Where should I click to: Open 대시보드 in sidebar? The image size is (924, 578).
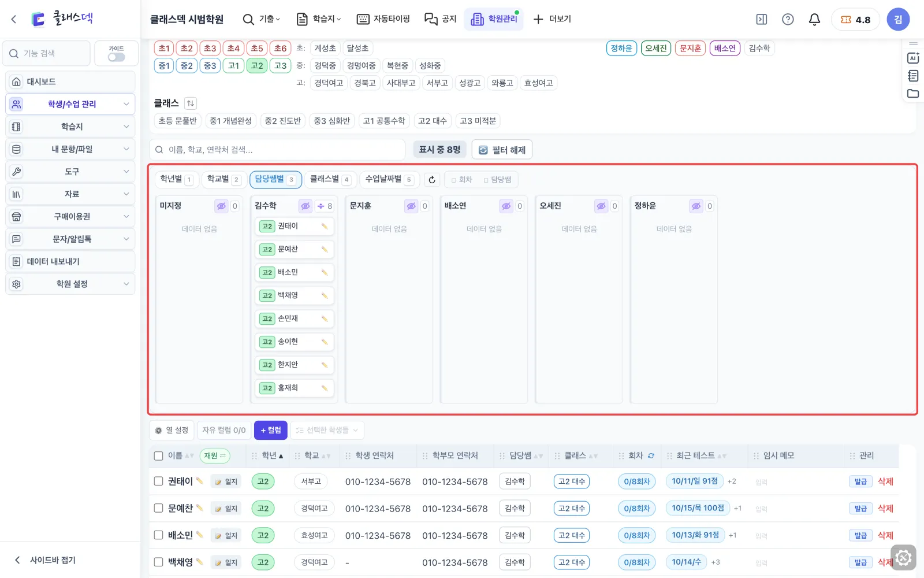coord(70,81)
